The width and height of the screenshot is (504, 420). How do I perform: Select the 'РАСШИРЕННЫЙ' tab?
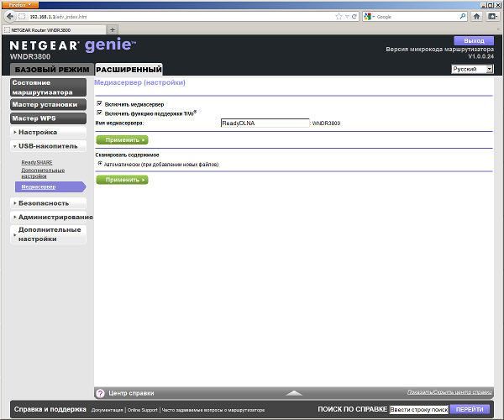(129, 69)
